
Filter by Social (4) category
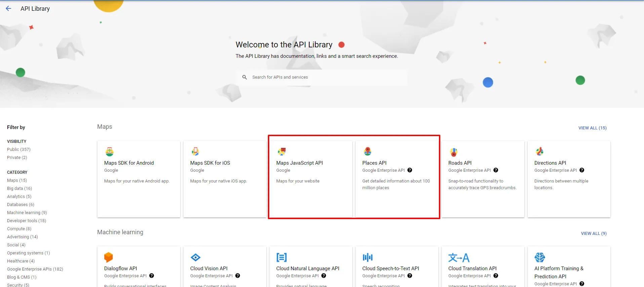16,245
